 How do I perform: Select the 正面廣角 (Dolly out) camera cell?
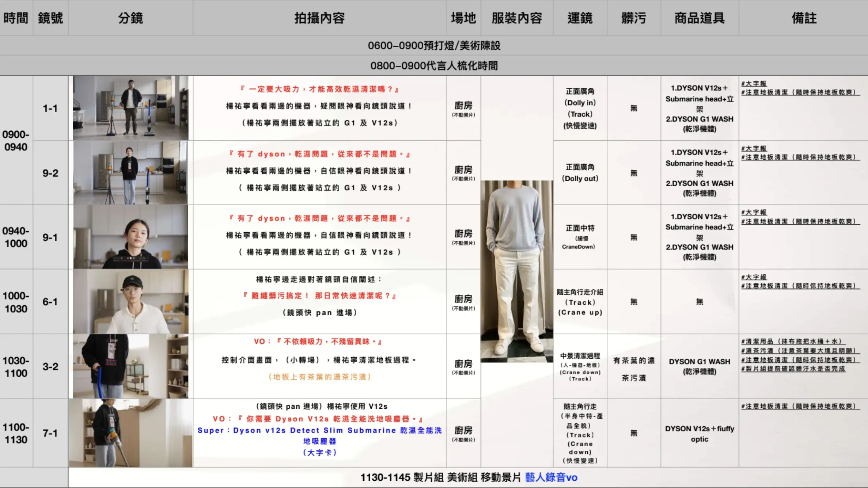tap(580, 173)
